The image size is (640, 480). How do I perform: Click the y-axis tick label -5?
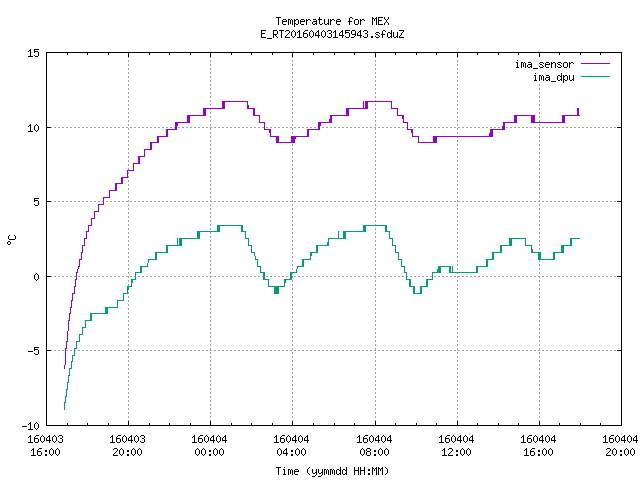pyautogui.click(x=33, y=351)
